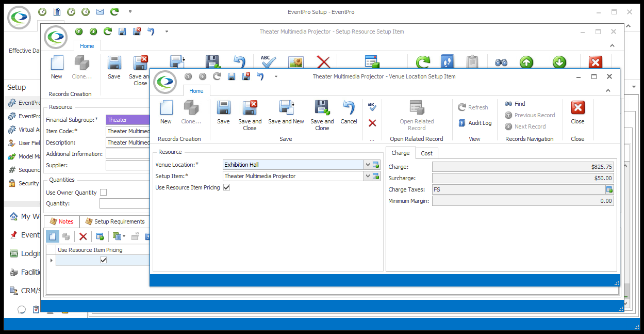The width and height of the screenshot is (644, 334).
Task: Click quick-access save-and-close icon in Venue Location title bar
Action: tap(246, 76)
